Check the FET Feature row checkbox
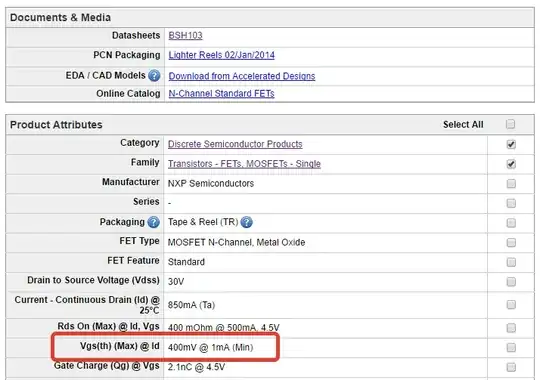The image size is (540, 380). click(x=511, y=262)
